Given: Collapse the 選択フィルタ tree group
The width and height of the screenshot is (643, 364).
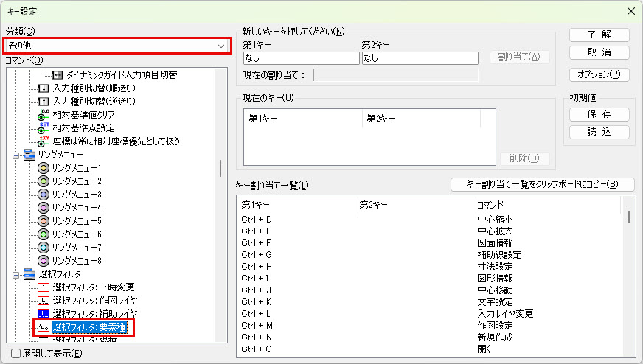Looking at the screenshot, I should (x=15, y=274).
